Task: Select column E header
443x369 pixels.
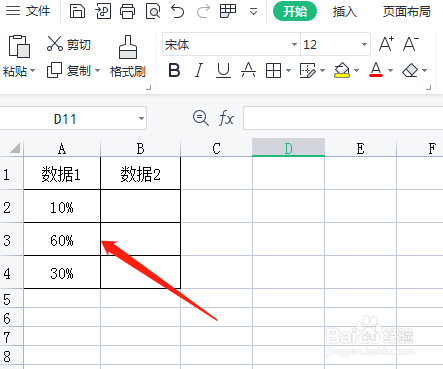Action: click(x=360, y=148)
